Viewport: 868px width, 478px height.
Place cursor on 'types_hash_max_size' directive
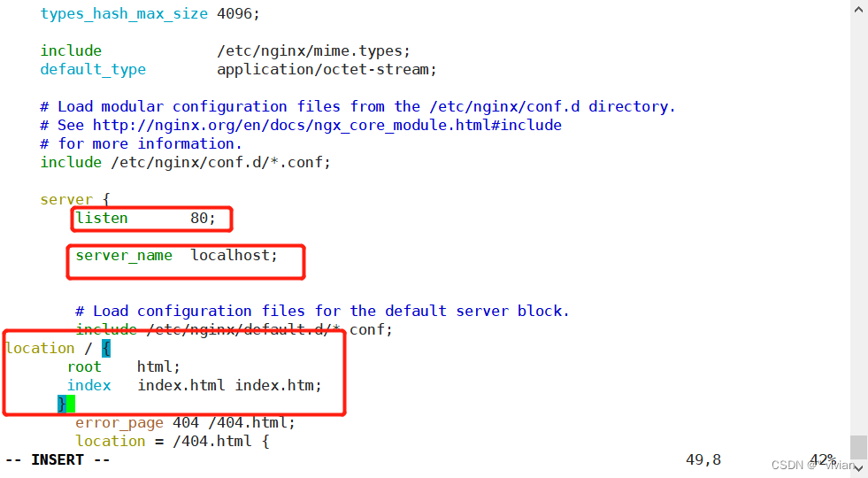(124, 14)
